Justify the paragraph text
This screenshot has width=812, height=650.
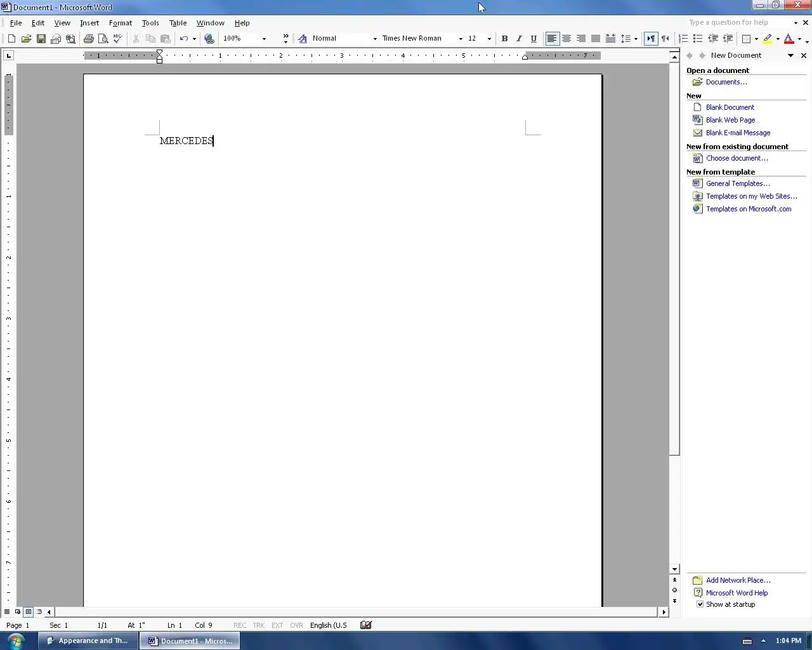click(x=596, y=39)
